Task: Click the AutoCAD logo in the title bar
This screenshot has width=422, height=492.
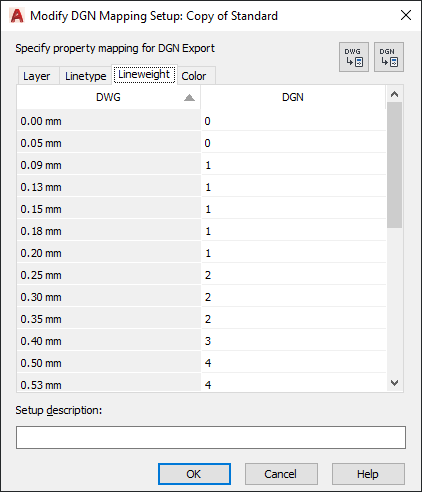Action: click(17, 16)
